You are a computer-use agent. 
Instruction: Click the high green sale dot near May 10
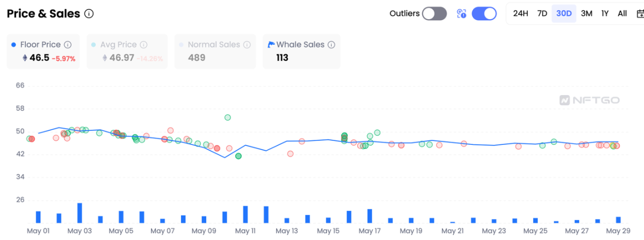point(228,117)
